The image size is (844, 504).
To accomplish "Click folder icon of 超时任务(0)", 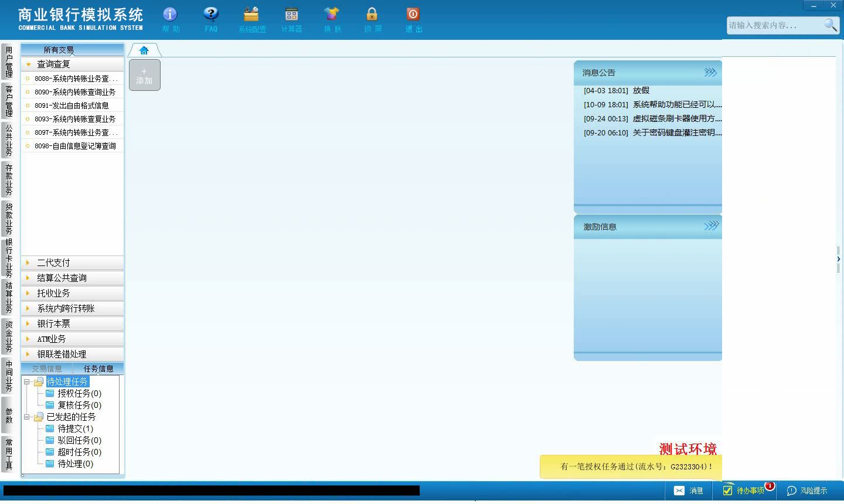I will tap(50, 452).
